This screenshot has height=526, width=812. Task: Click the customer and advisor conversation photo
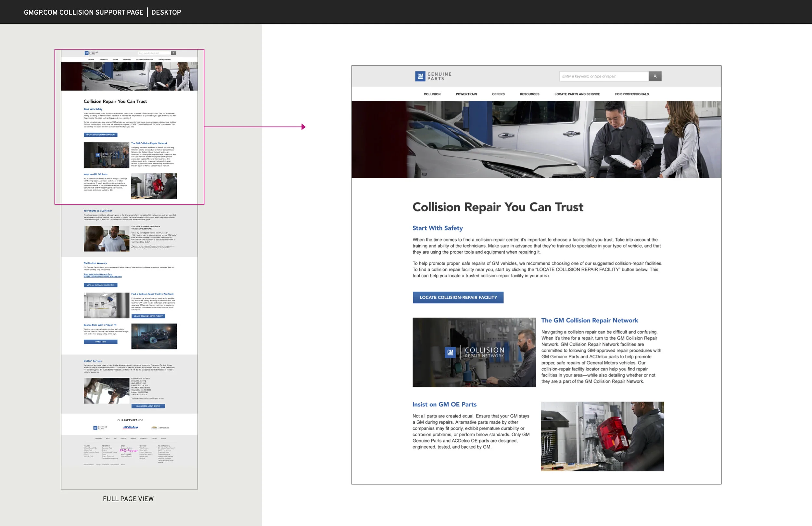pyautogui.click(x=107, y=238)
